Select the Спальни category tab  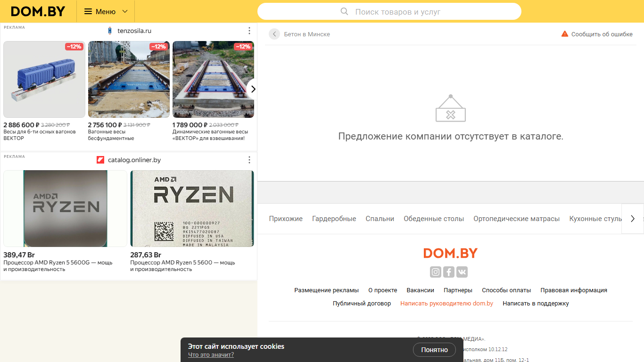[x=380, y=219]
